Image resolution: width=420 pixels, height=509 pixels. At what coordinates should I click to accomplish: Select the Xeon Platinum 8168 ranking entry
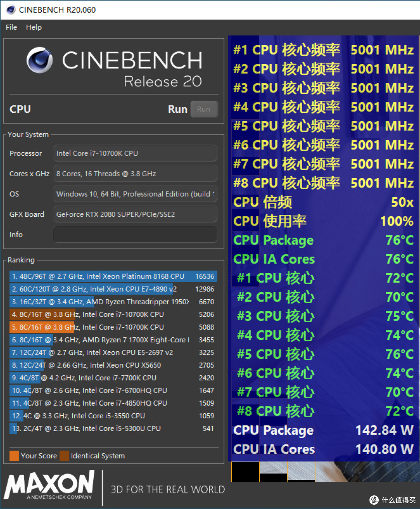pos(113,276)
